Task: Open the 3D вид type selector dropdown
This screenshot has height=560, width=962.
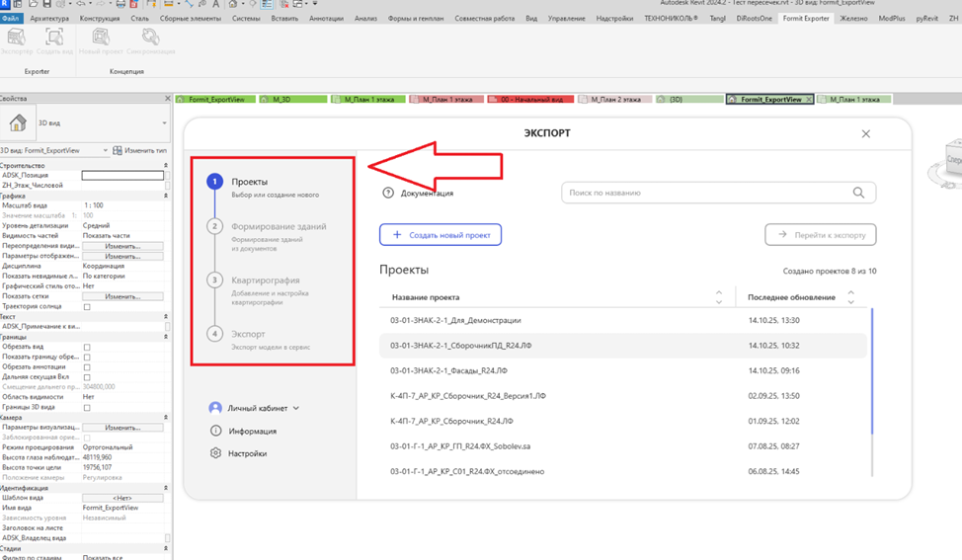Action: pyautogui.click(x=164, y=123)
